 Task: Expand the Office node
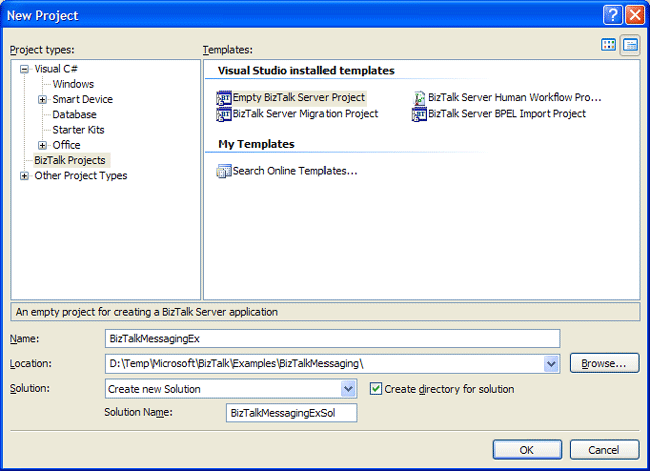point(42,145)
